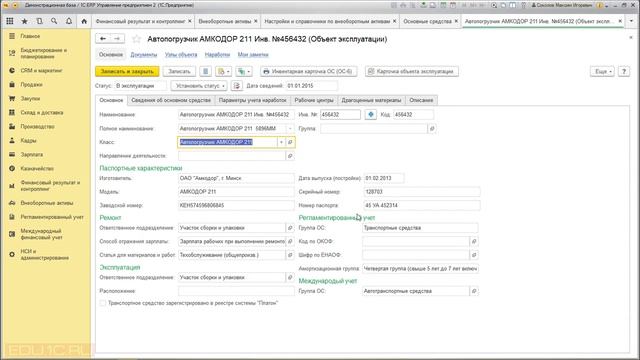
Task: Switch to Сведения об основном средстве tab
Action: pos(171,100)
